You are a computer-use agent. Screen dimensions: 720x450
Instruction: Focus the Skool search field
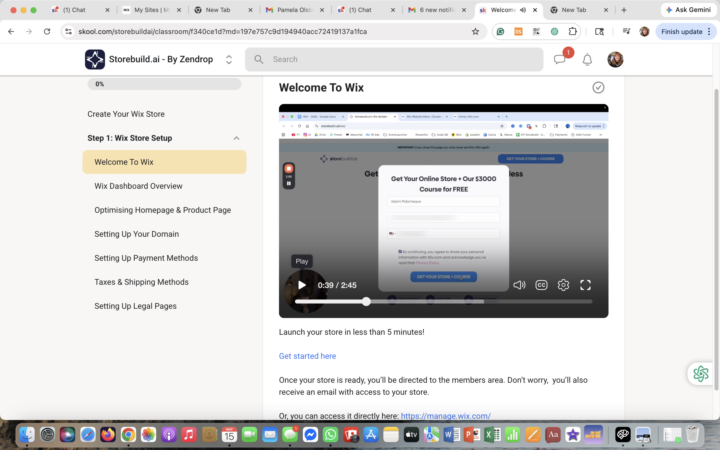click(394, 59)
